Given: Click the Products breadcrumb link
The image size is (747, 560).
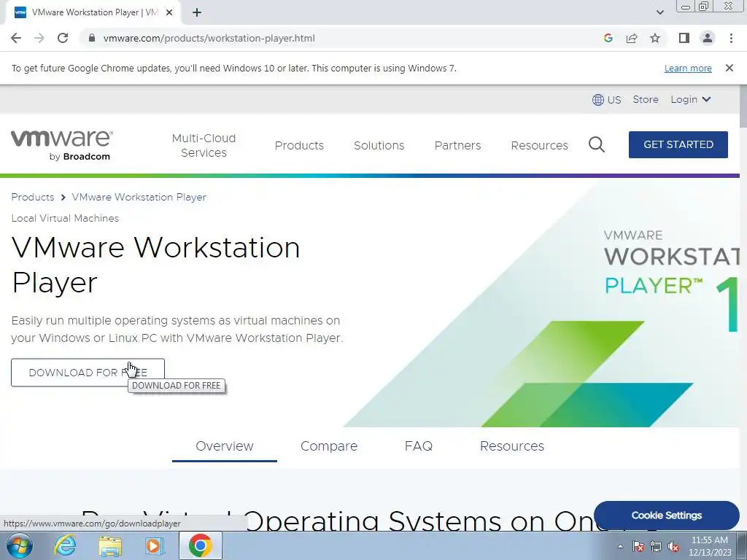Looking at the screenshot, I should (32, 197).
